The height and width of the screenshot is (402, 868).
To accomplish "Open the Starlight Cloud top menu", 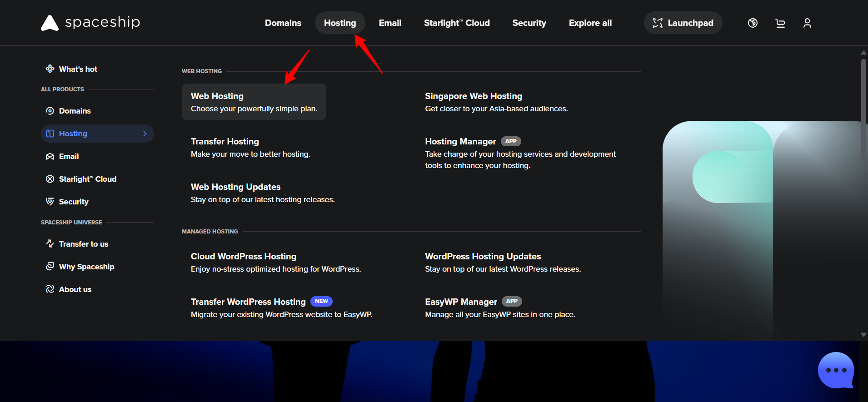I will [457, 23].
